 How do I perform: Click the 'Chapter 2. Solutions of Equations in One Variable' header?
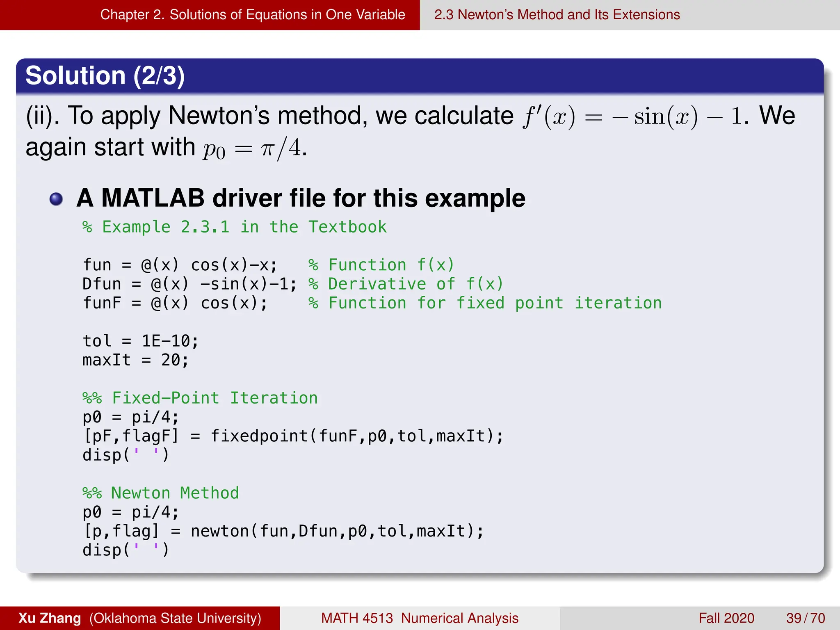[253, 15]
